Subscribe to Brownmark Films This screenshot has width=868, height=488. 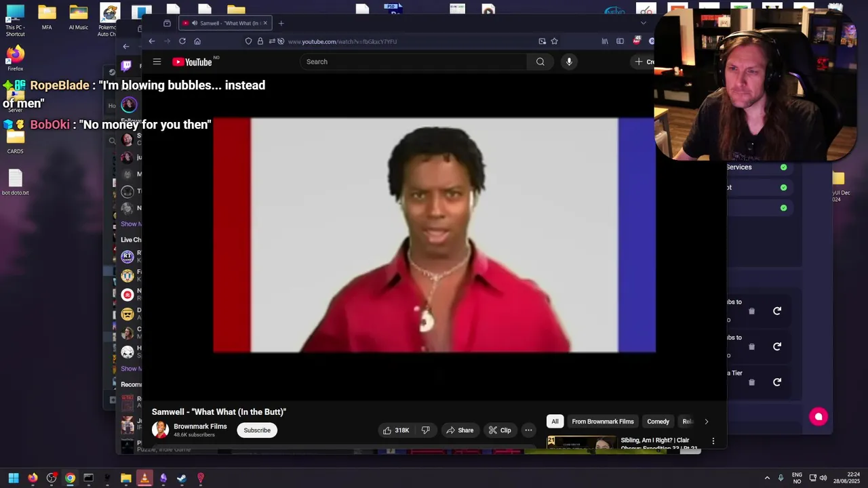pyautogui.click(x=257, y=430)
